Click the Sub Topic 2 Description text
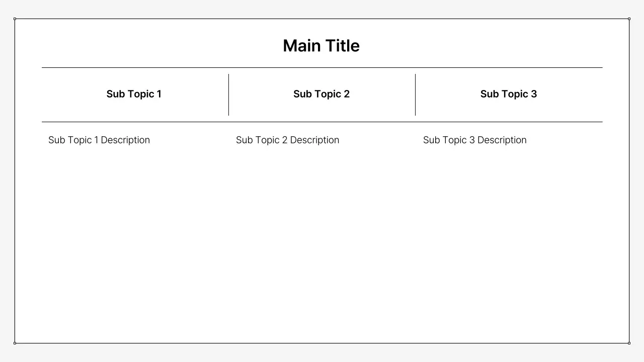Viewport: 644px width, 362px height. click(287, 140)
